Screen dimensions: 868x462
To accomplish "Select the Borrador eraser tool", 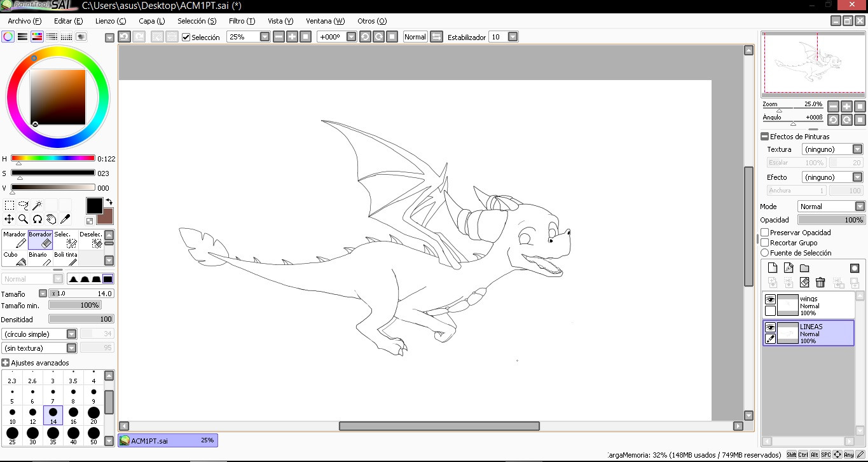I will 41,240.
